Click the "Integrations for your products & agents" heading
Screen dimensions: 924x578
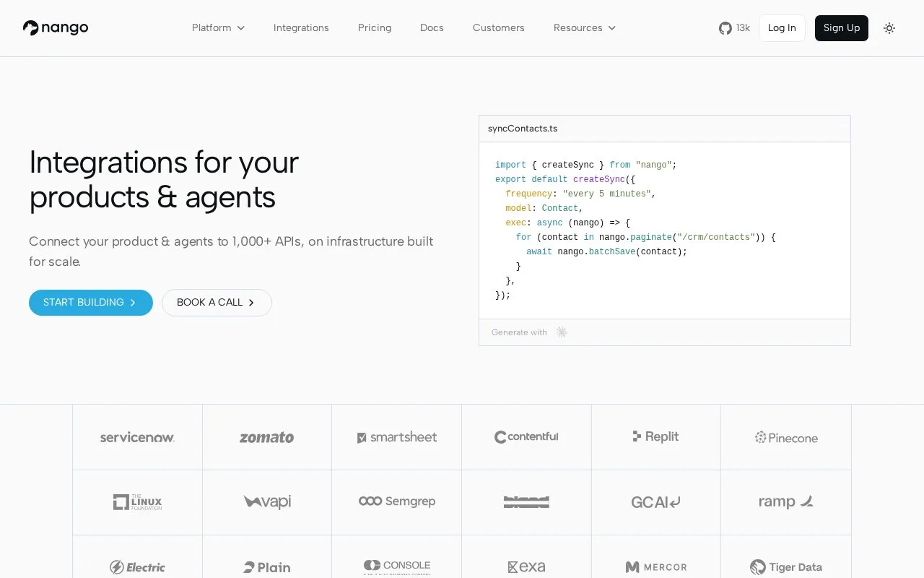click(164, 179)
